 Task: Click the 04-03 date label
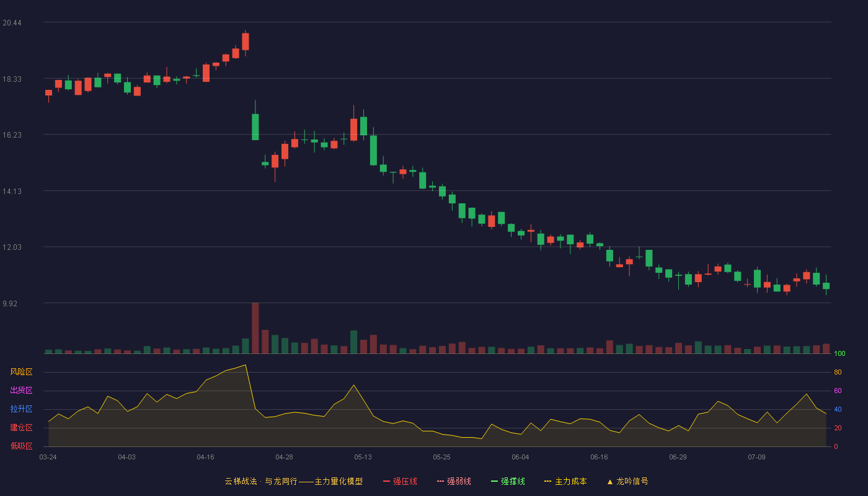(126, 457)
